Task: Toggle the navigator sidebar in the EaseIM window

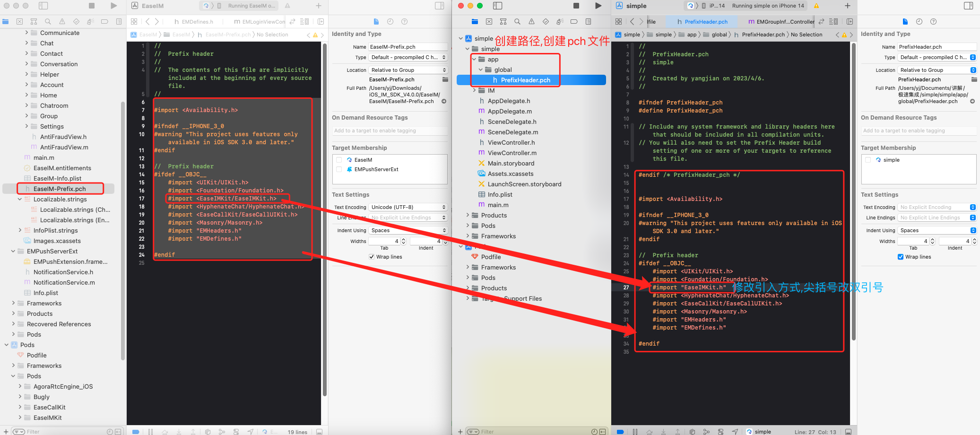Action: 43,6
